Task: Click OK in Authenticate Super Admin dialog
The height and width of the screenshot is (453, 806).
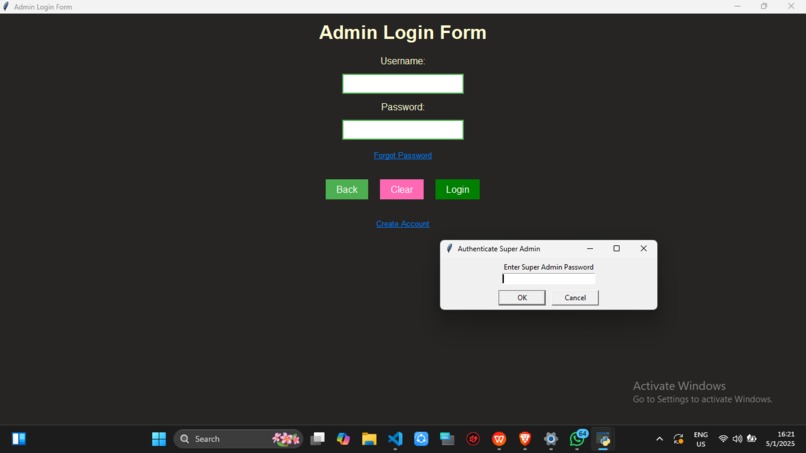Action: tap(522, 298)
